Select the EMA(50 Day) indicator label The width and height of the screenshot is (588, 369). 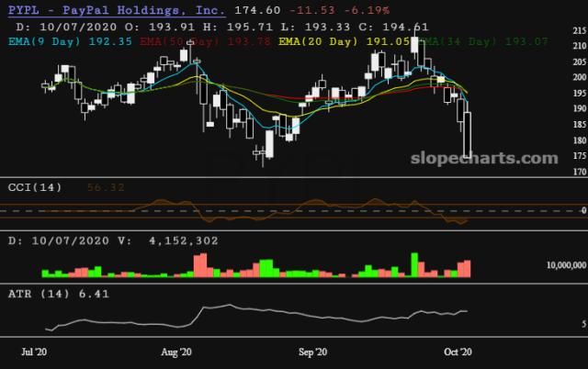tap(179, 41)
